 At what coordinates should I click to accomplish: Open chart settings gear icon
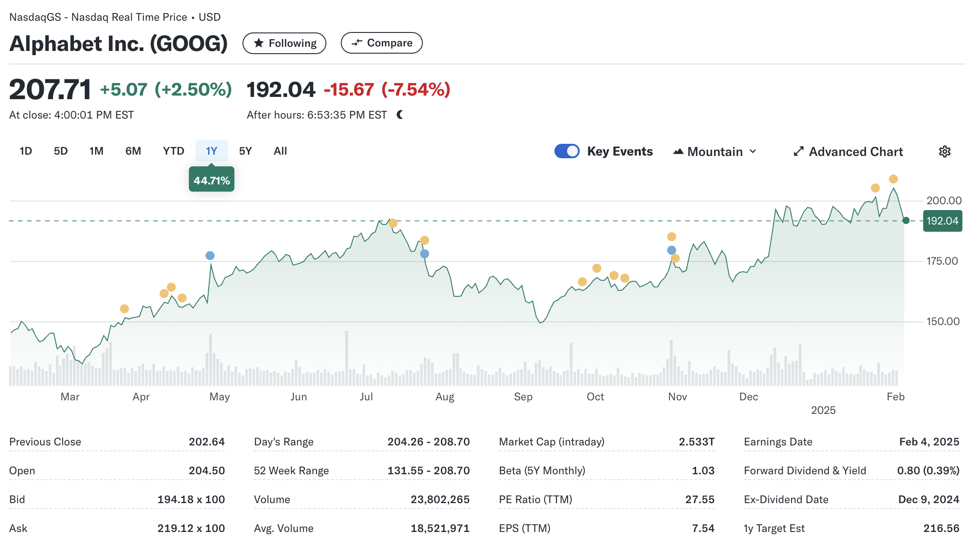[944, 151]
